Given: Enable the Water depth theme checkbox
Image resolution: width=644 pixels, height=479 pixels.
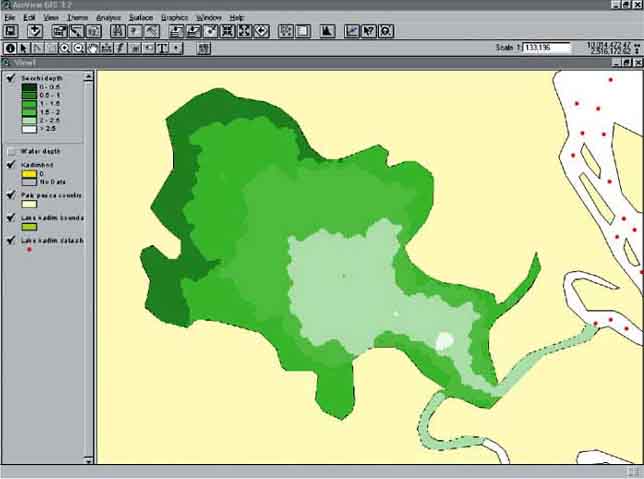Looking at the screenshot, I should [11, 151].
